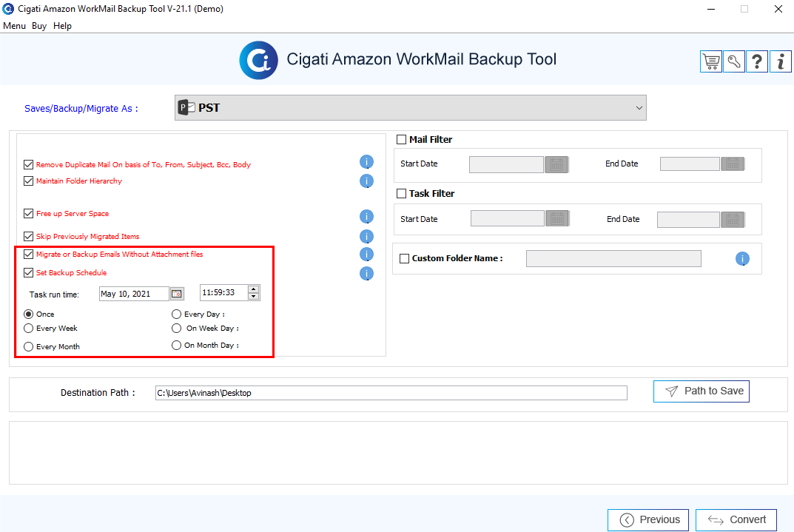Open Task Filter End Date calendar
794x532 pixels.
(x=733, y=220)
